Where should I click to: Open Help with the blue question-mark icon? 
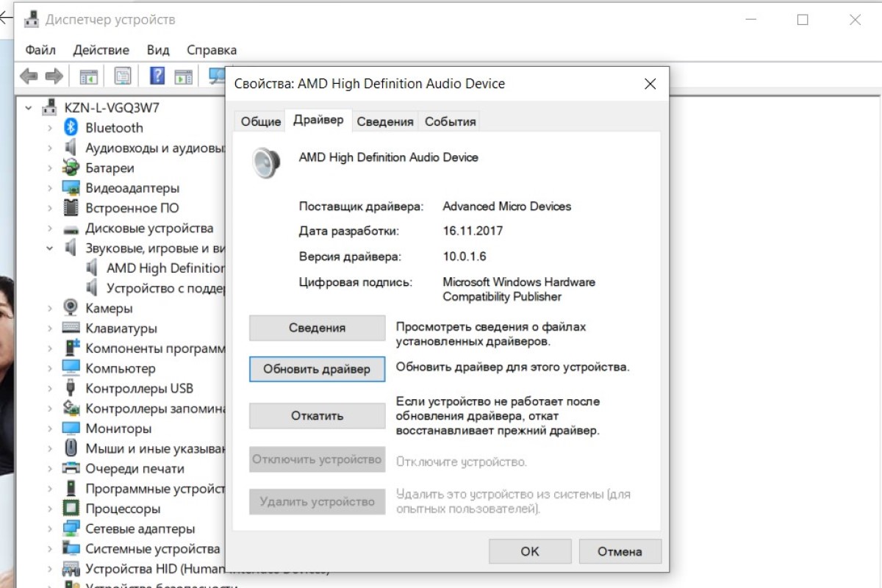tap(157, 76)
